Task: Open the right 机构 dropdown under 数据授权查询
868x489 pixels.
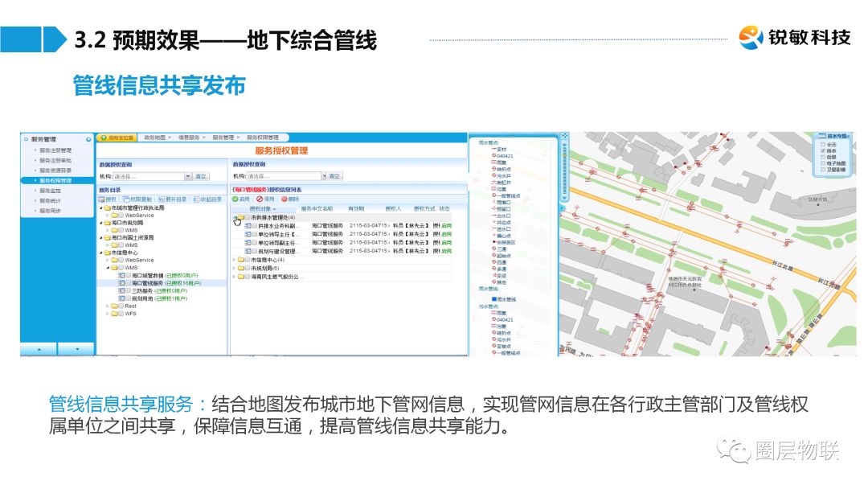Action: coord(324,176)
